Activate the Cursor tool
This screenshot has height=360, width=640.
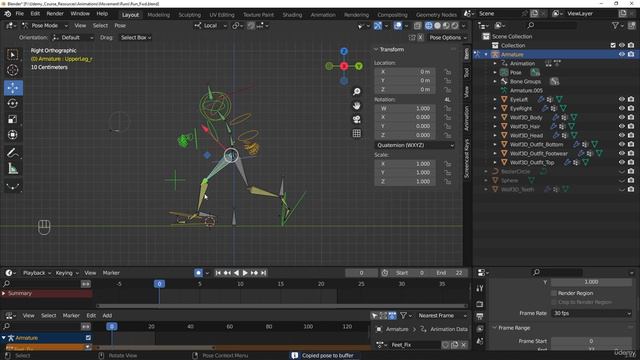click(13, 70)
